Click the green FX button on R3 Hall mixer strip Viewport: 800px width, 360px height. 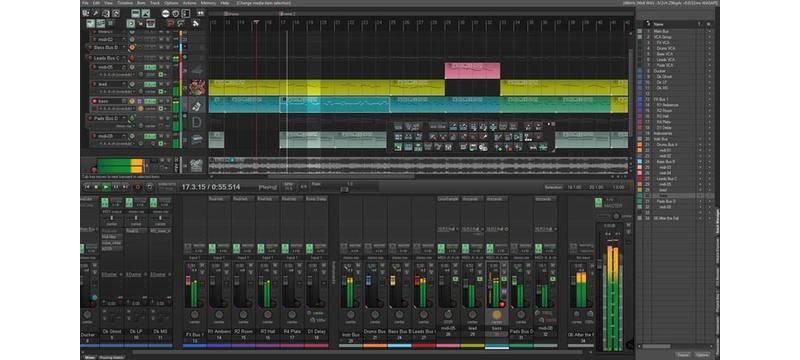pos(260,248)
